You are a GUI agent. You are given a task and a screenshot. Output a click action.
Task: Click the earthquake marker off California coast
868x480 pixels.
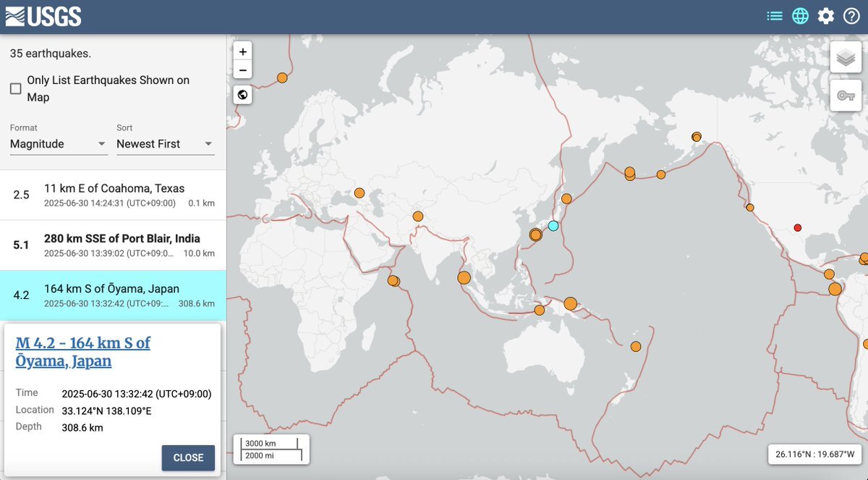750,208
